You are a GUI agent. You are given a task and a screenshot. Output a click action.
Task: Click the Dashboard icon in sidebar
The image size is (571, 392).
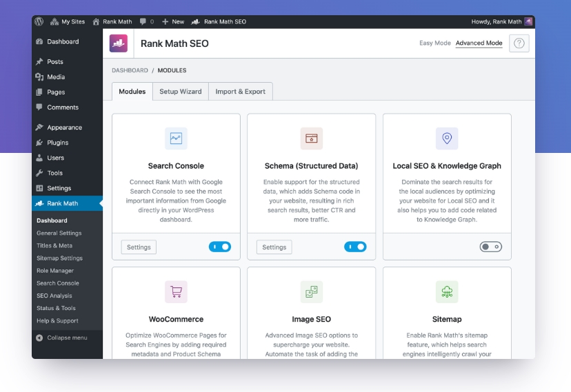pos(39,41)
